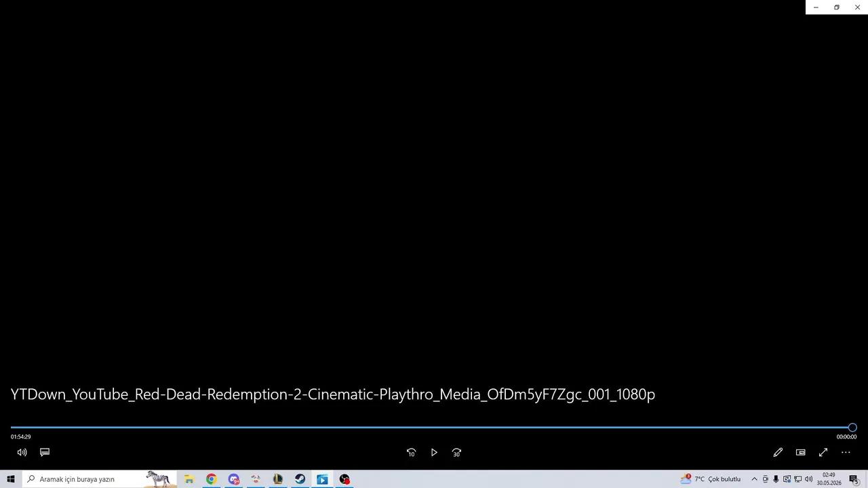
Task: Open the pencil edit tool menu
Action: pyautogui.click(x=778, y=452)
